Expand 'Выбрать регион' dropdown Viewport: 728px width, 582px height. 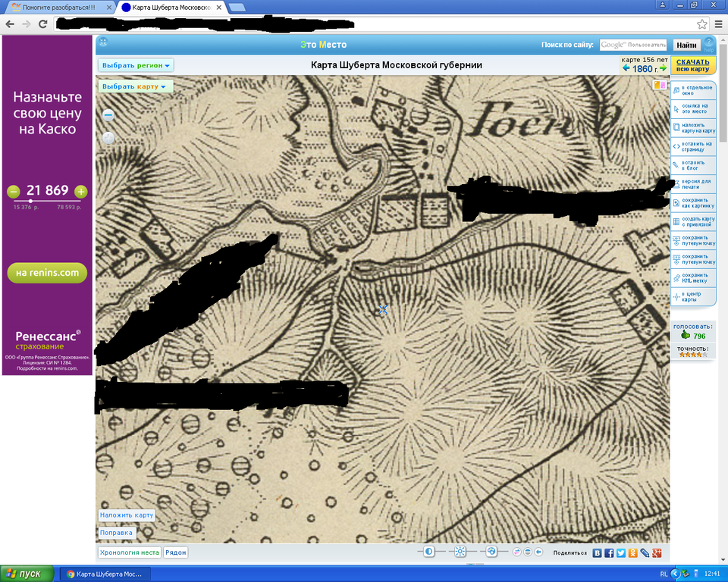136,65
